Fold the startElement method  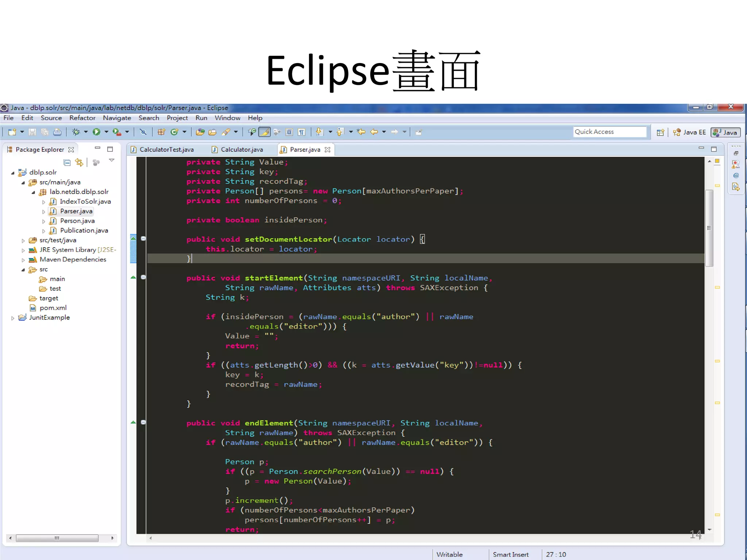143,277
